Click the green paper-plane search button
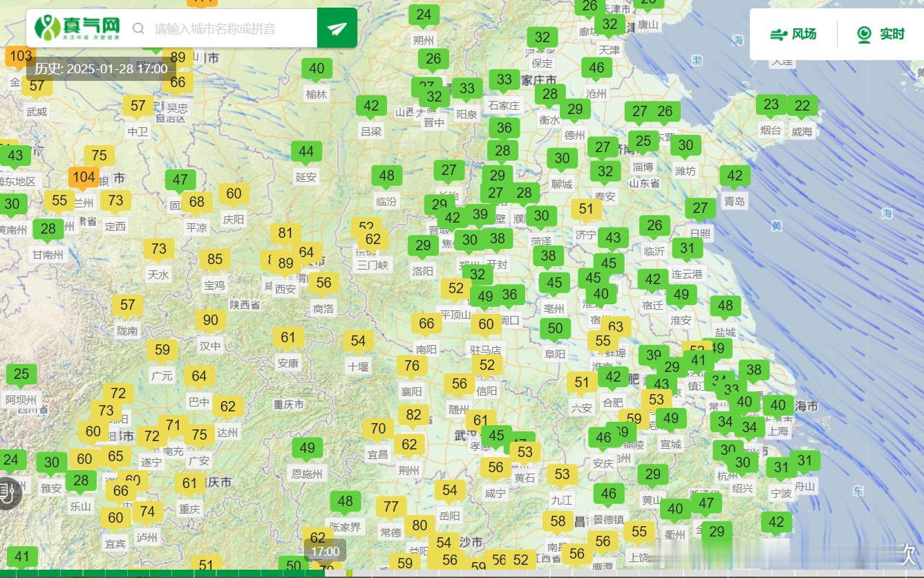The height and width of the screenshot is (578, 924). tap(337, 28)
